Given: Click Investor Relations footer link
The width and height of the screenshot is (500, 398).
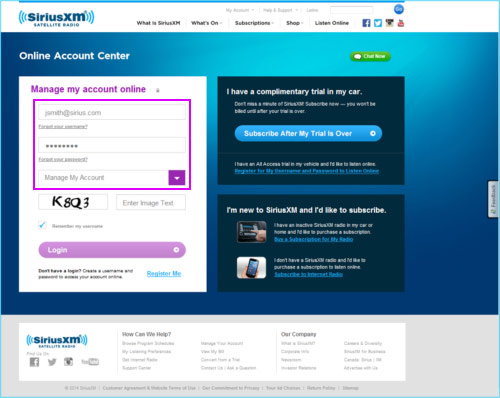Looking at the screenshot, I should pos(298,368).
